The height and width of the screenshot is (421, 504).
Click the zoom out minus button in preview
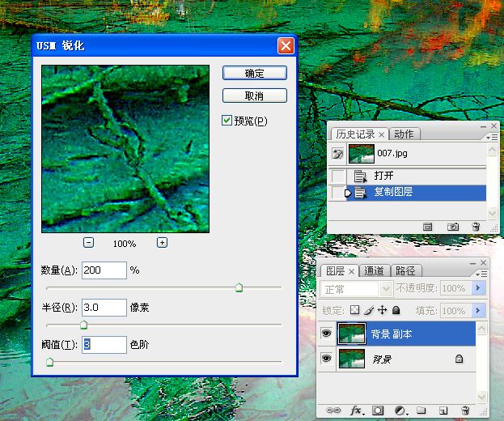click(x=88, y=243)
